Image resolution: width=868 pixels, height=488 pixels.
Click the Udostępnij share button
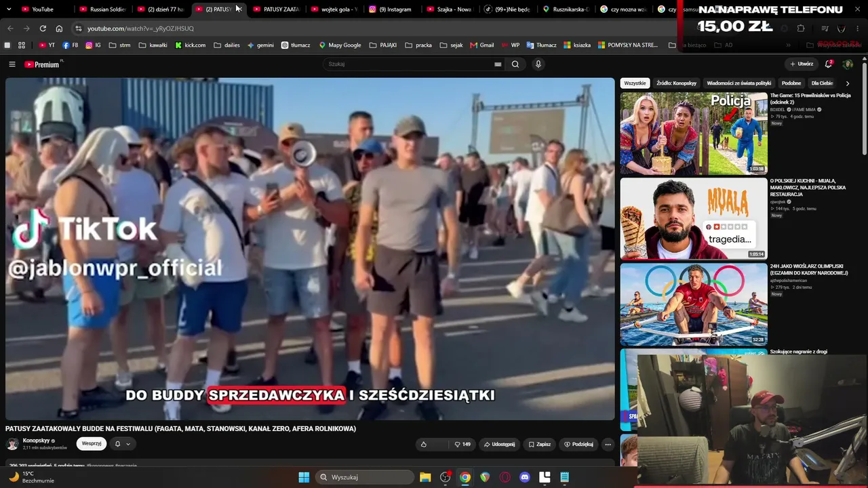click(499, 445)
